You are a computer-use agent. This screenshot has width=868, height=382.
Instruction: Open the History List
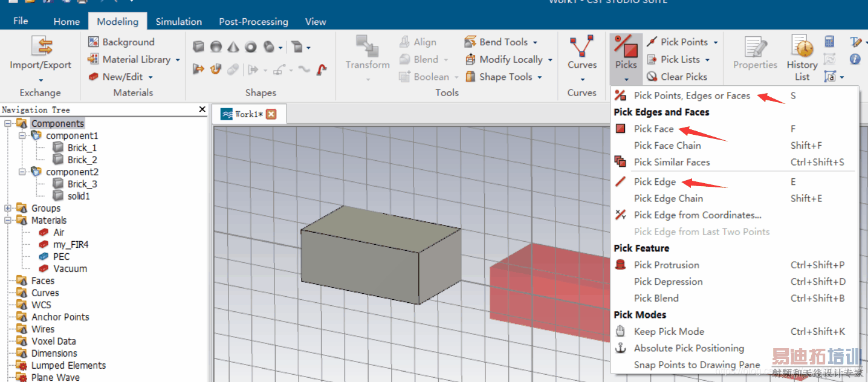point(802,59)
